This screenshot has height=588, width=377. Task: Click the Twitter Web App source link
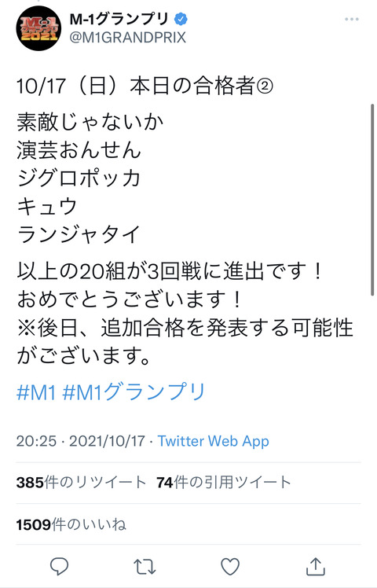(x=213, y=441)
